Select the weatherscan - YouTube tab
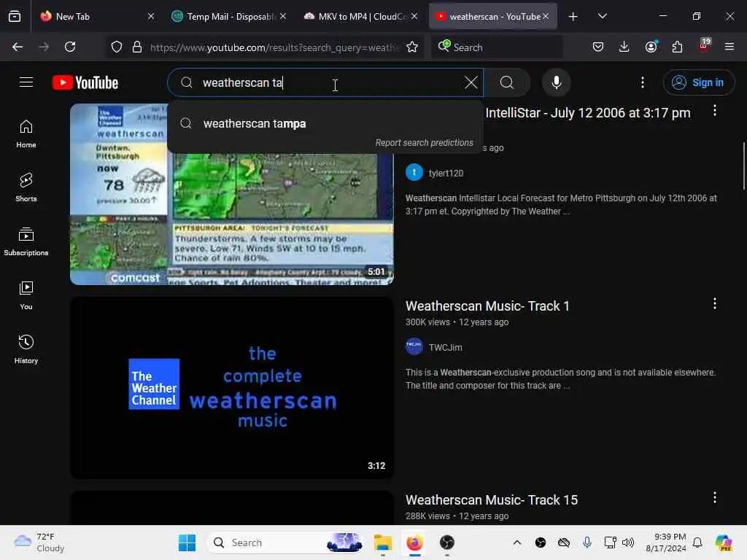The image size is (747, 560). coord(493,17)
